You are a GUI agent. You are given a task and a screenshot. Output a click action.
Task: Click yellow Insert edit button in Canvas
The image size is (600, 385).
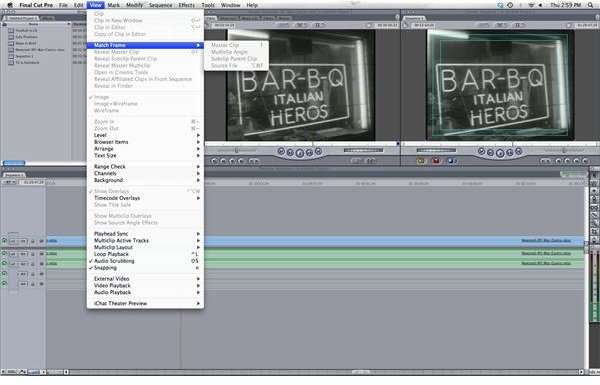click(421, 161)
